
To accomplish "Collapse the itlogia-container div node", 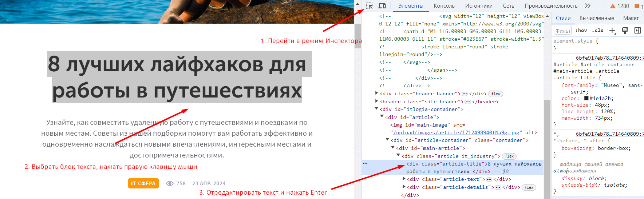I will tap(377, 109).
